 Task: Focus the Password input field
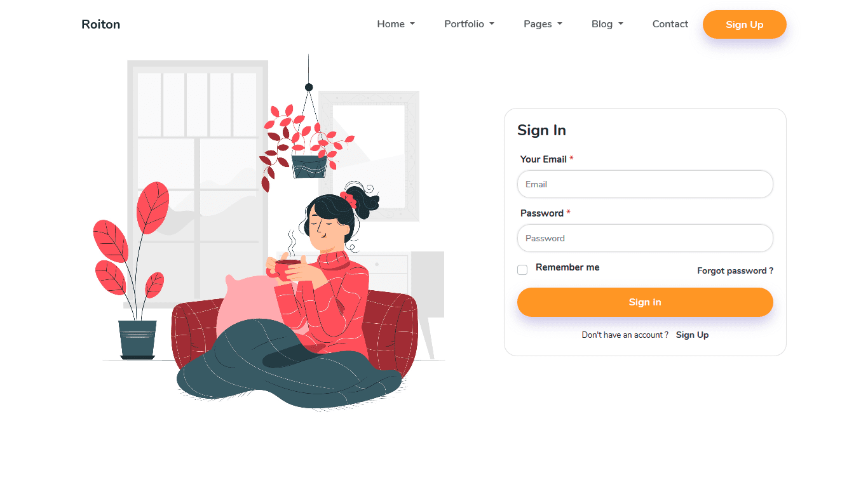(x=645, y=238)
